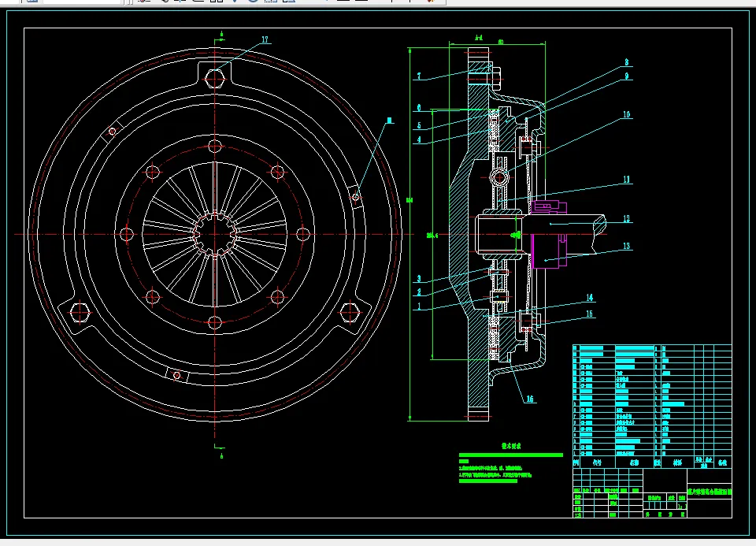
Task: Click the lower-right hexagonal mounting bolt
Action: pos(350,313)
